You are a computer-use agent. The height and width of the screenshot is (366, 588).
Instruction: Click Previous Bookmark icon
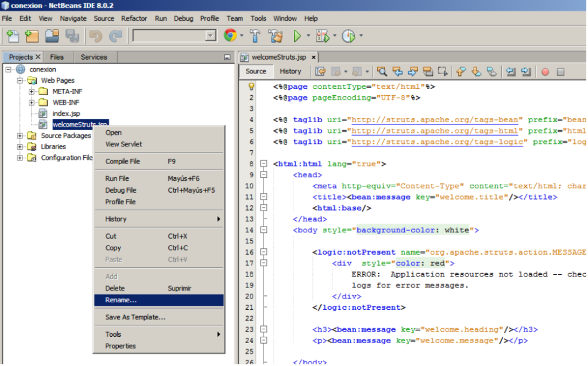point(461,72)
